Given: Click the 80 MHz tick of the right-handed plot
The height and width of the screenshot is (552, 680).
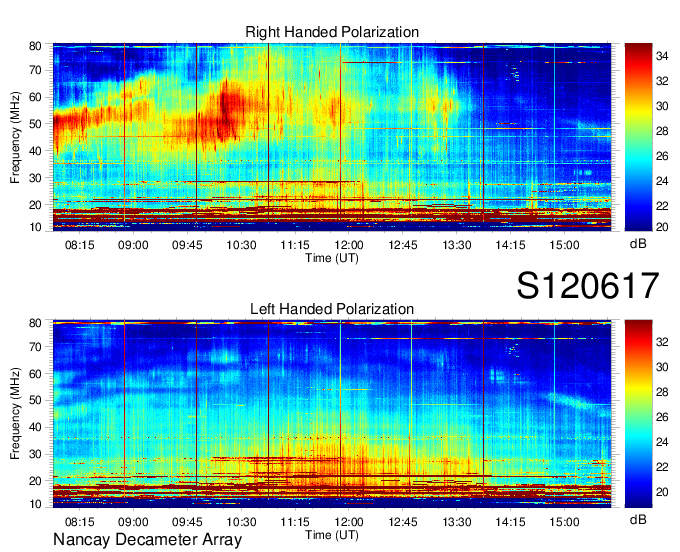Looking at the screenshot, I should [x=35, y=46].
